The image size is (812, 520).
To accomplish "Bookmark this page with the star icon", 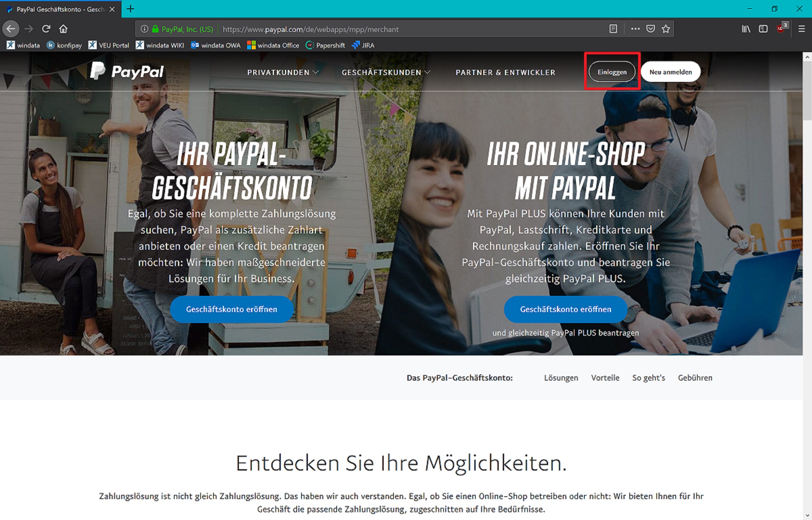I will 666,29.
